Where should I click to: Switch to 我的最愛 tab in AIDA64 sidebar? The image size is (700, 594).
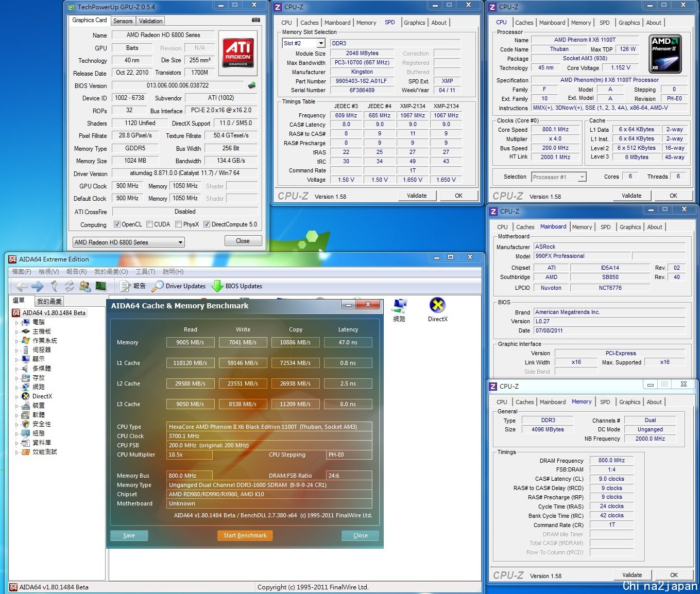pyautogui.click(x=49, y=301)
